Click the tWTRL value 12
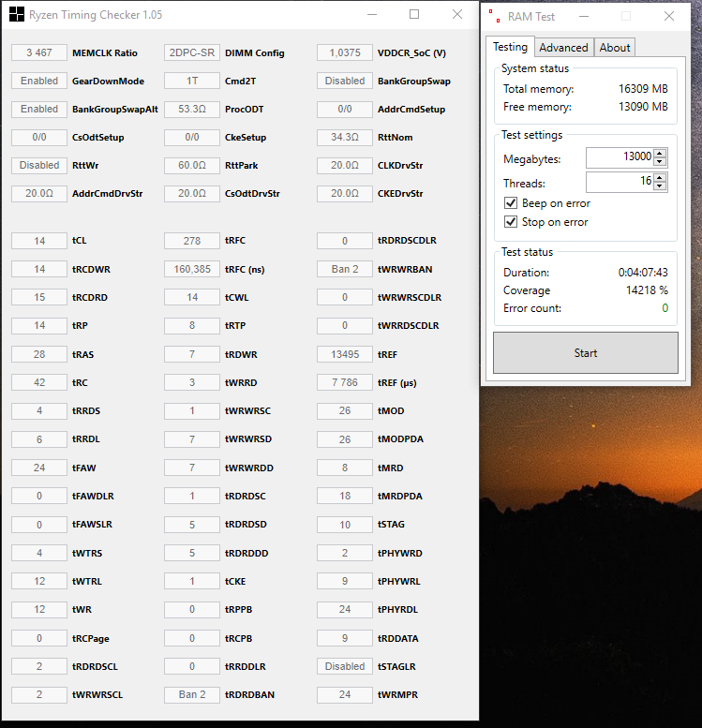 39,581
